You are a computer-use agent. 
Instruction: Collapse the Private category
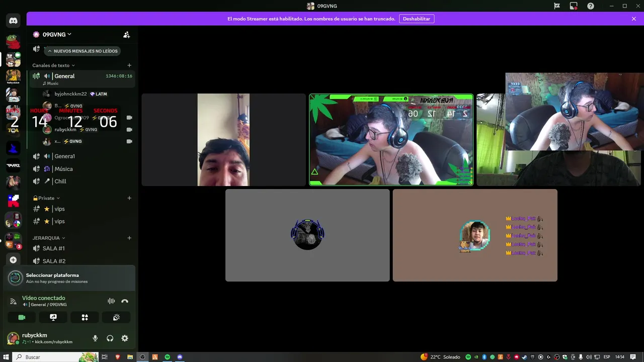[x=46, y=198]
